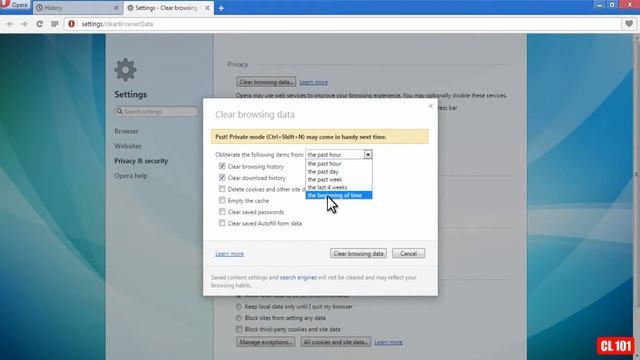
Task: Open the Websites settings section
Action: [128, 146]
